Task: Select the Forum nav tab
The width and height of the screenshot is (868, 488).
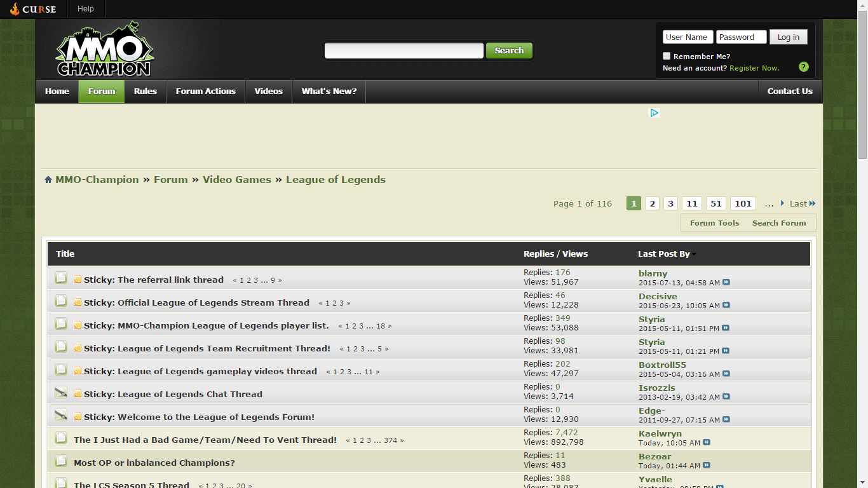Action: pyautogui.click(x=102, y=91)
